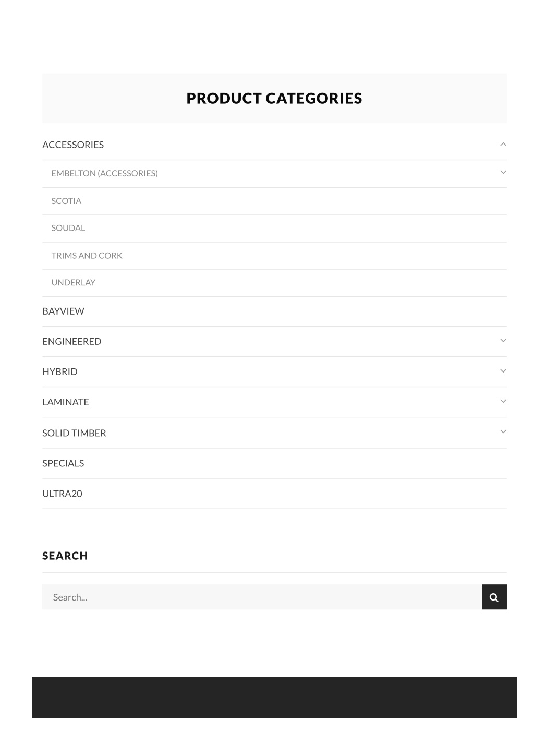The height and width of the screenshot is (756, 534).
Task: Click the search magnifier icon button
Action: pyautogui.click(x=494, y=597)
